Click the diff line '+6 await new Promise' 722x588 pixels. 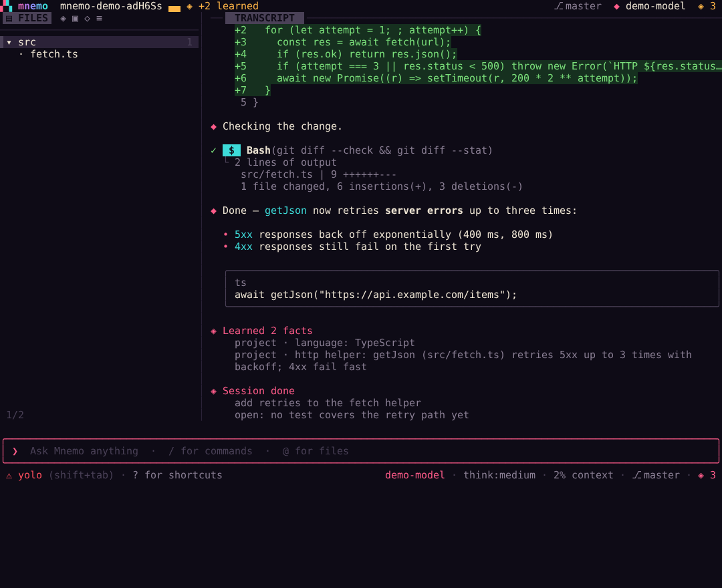[x=436, y=78]
